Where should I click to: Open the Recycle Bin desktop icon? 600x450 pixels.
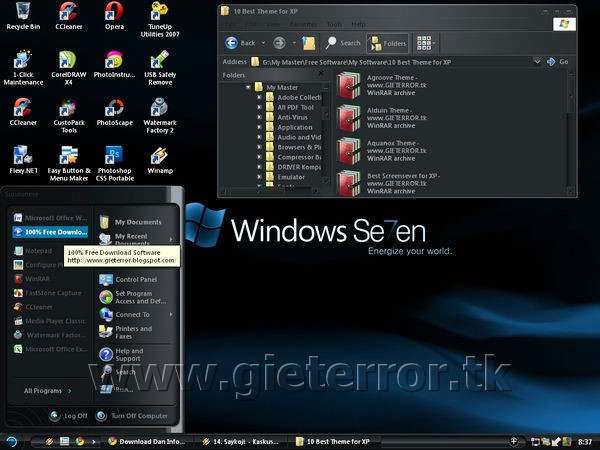coord(23,16)
